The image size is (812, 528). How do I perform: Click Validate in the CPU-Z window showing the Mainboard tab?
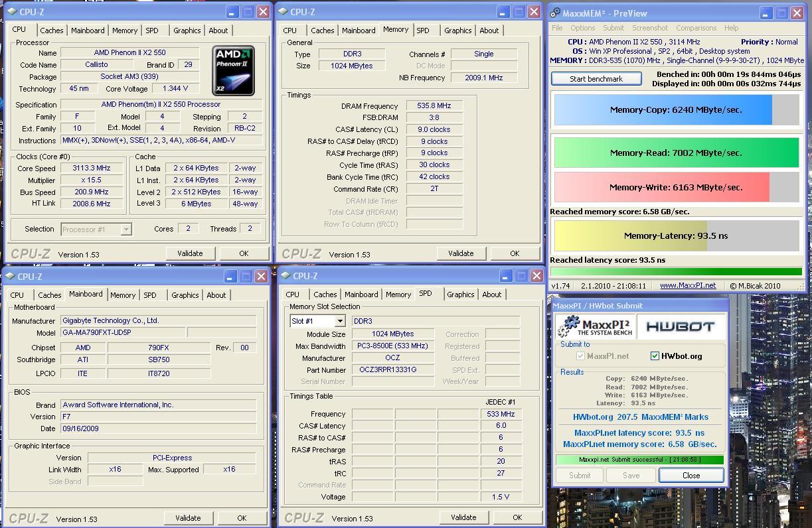tap(188, 518)
